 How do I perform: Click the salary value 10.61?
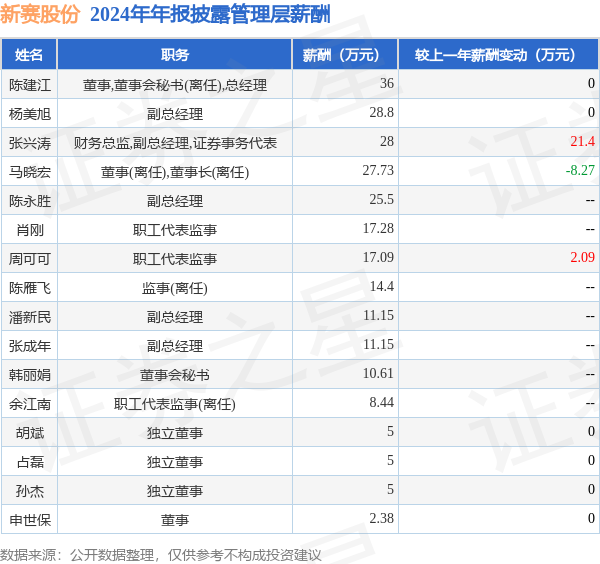tap(378, 373)
